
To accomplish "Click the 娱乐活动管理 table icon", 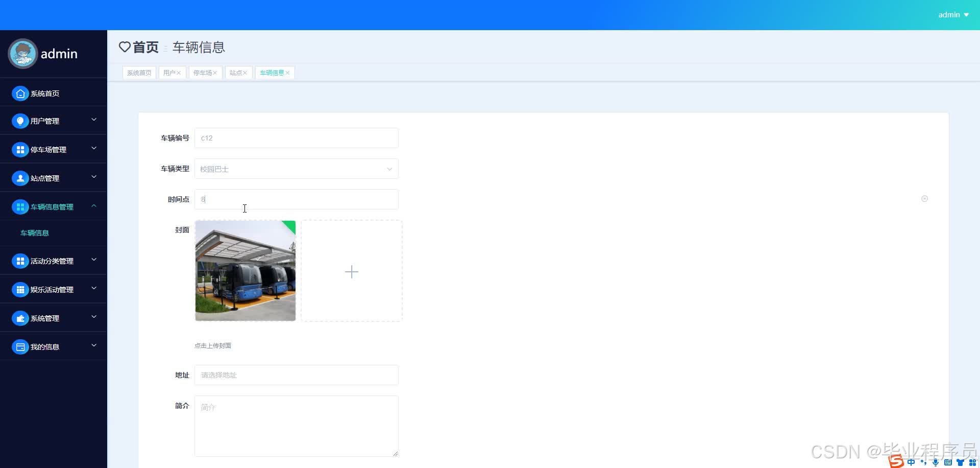I will click(x=20, y=290).
